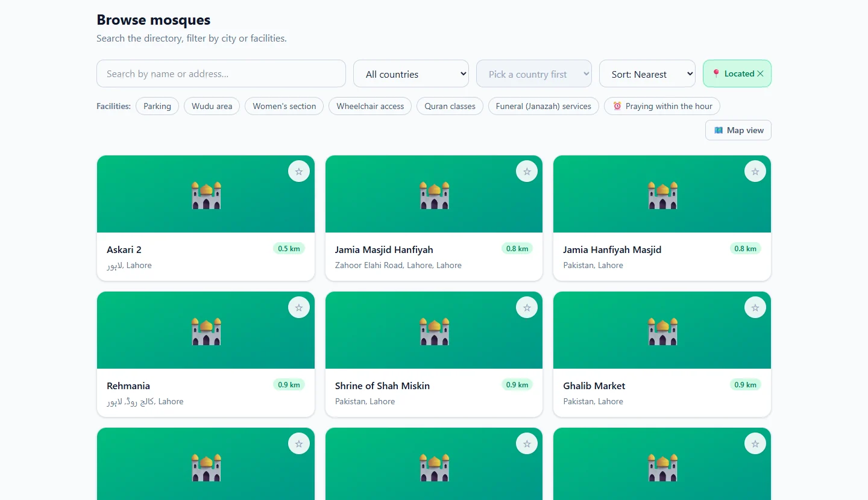The image size is (868, 500).
Task: Toggle Funeral (Janazah) services filter
Action: pos(544,106)
